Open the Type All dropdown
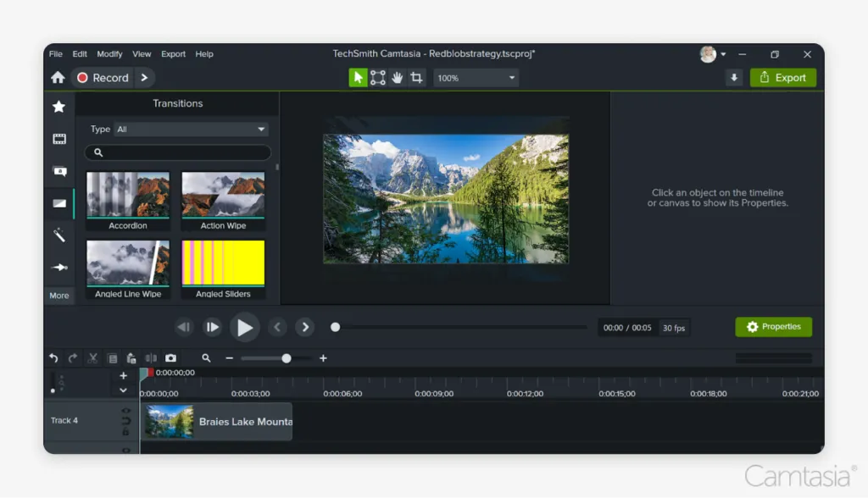The height and width of the screenshot is (498, 868). (x=191, y=129)
